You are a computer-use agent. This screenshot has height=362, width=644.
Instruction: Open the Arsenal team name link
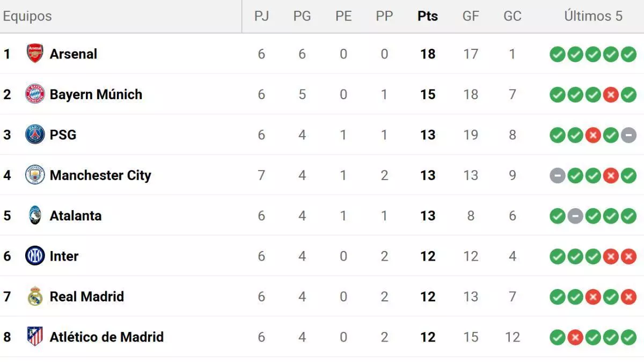click(74, 54)
